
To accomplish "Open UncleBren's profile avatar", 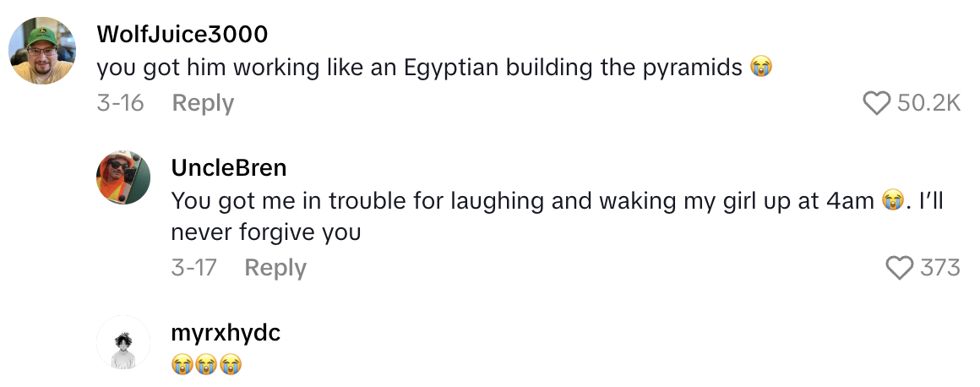I will point(122,177).
